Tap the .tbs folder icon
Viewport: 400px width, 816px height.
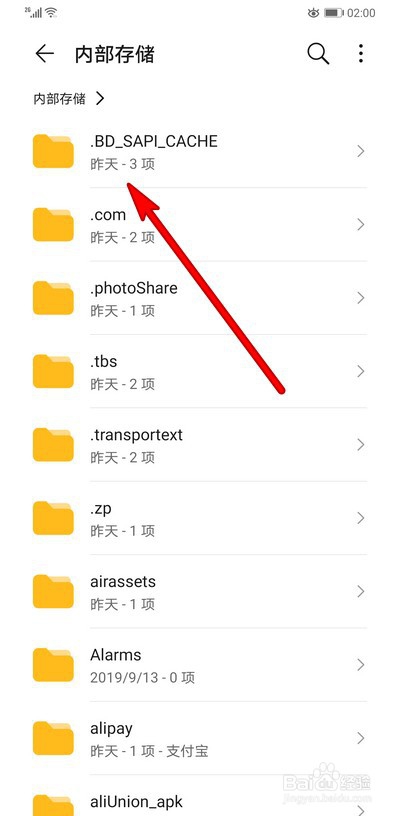tap(53, 371)
